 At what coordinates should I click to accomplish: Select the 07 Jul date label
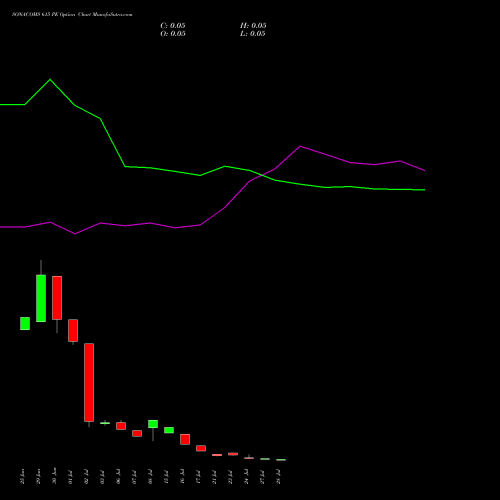coord(134,477)
